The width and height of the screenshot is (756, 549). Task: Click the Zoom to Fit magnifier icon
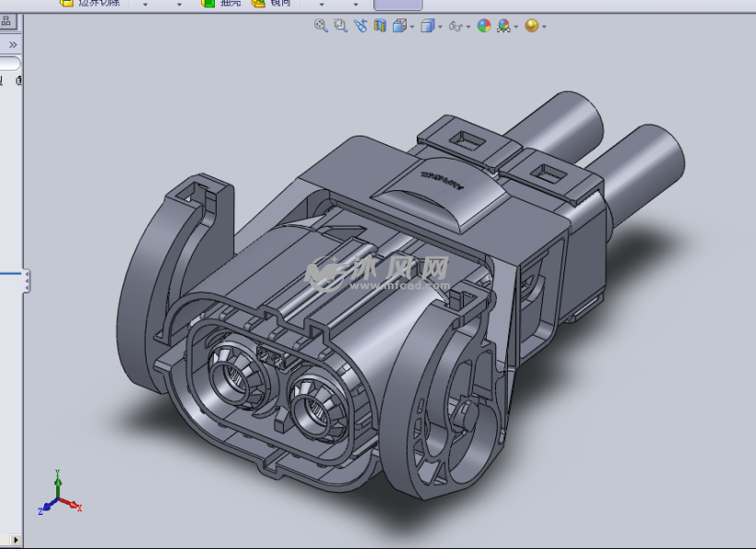321,26
